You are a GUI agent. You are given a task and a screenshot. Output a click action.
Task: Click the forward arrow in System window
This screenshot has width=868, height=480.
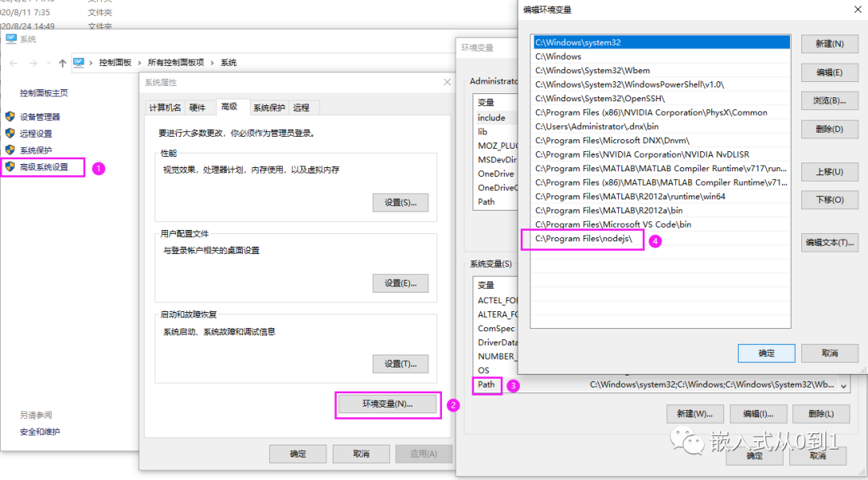coord(33,63)
